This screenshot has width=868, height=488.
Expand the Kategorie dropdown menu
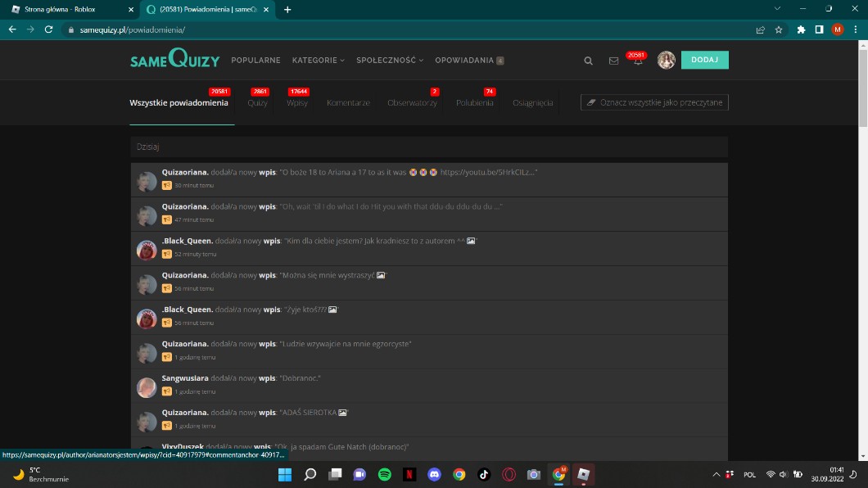tap(318, 60)
